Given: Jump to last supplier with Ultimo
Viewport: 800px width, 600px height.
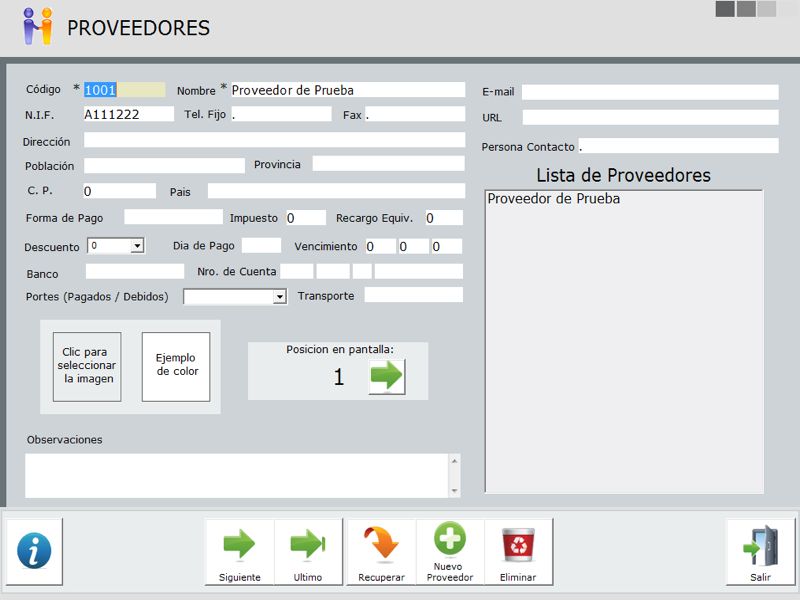Looking at the screenshot, I should (308, 551).
